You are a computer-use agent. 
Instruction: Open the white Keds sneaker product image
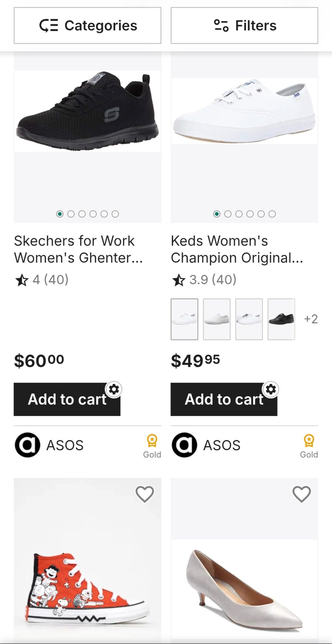(244, 111)
